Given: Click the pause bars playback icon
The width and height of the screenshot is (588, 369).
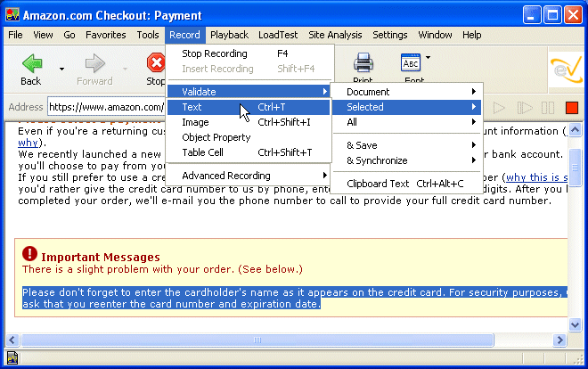Looking at the screenshot, I should [x=548, y=108].
